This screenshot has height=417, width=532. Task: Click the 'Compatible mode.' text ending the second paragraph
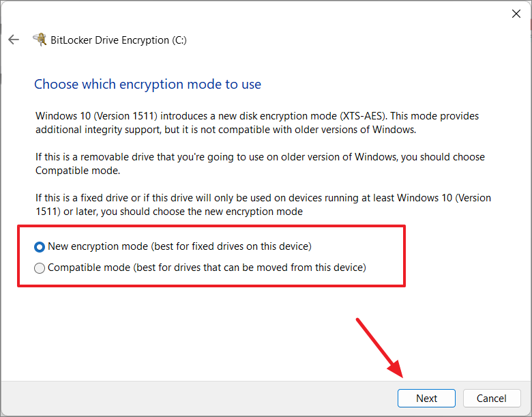point(78,171)
